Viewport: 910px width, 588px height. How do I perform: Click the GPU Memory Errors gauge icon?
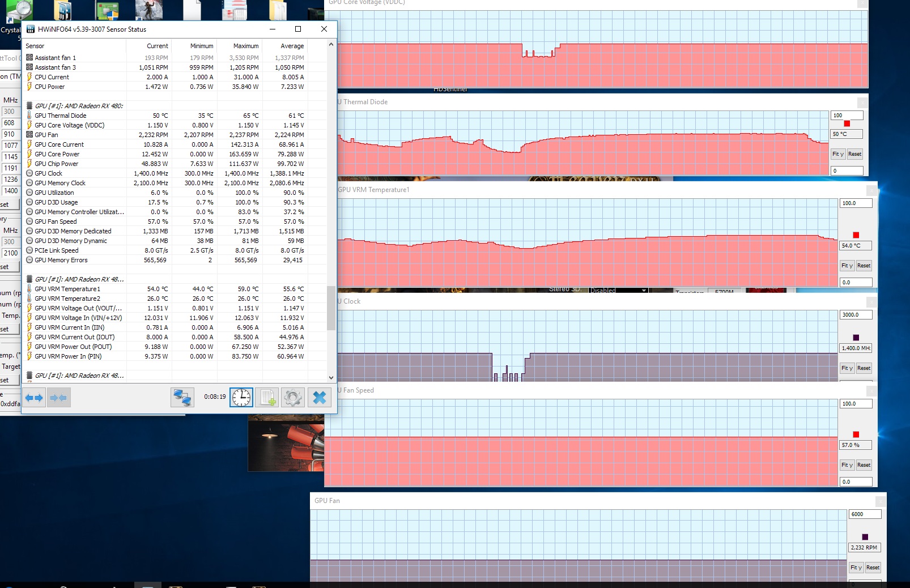pyautogui.click(x=29, y=260)
